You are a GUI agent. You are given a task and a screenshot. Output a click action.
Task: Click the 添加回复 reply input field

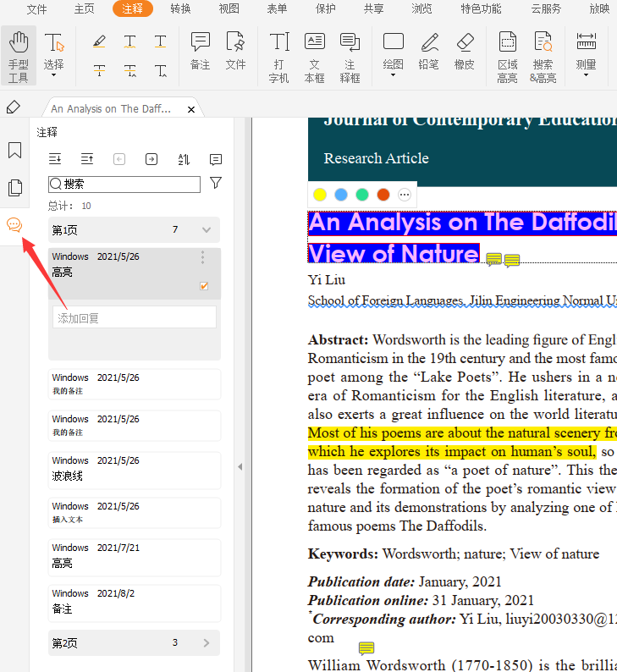(135, 318)
